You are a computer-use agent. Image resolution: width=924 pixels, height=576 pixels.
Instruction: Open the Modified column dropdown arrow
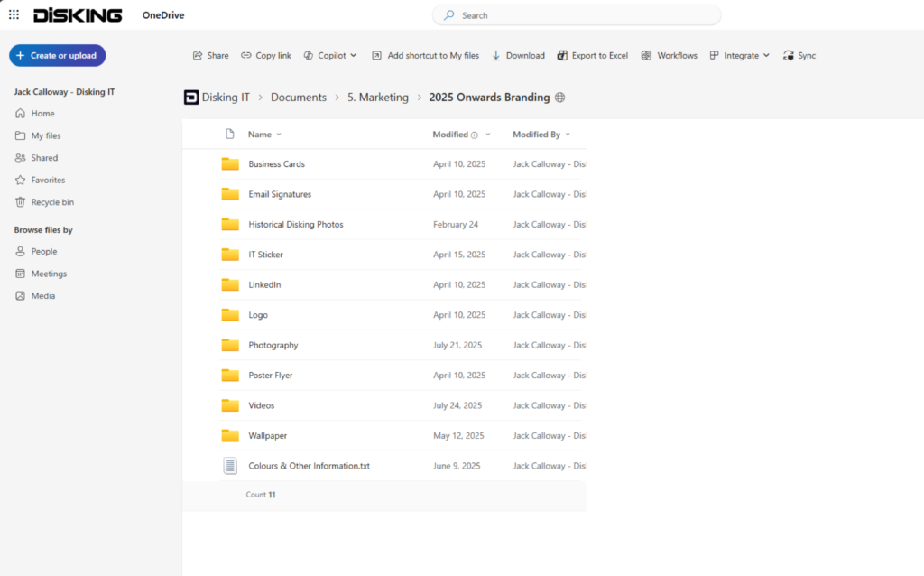[488, 135]
